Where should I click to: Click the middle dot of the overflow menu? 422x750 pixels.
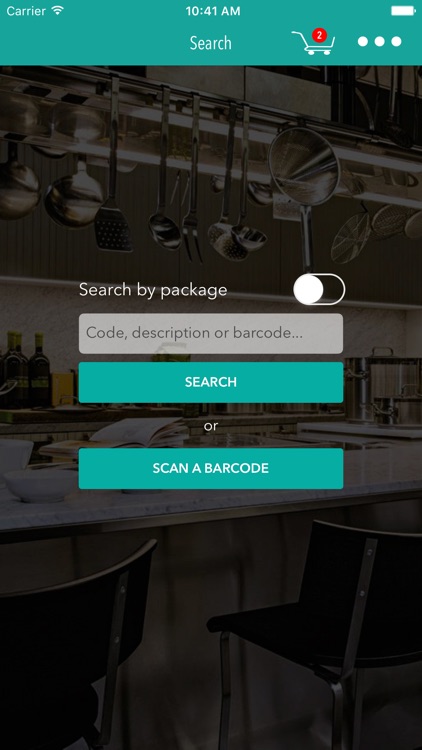pyautogui.click(x=379, y=42)
